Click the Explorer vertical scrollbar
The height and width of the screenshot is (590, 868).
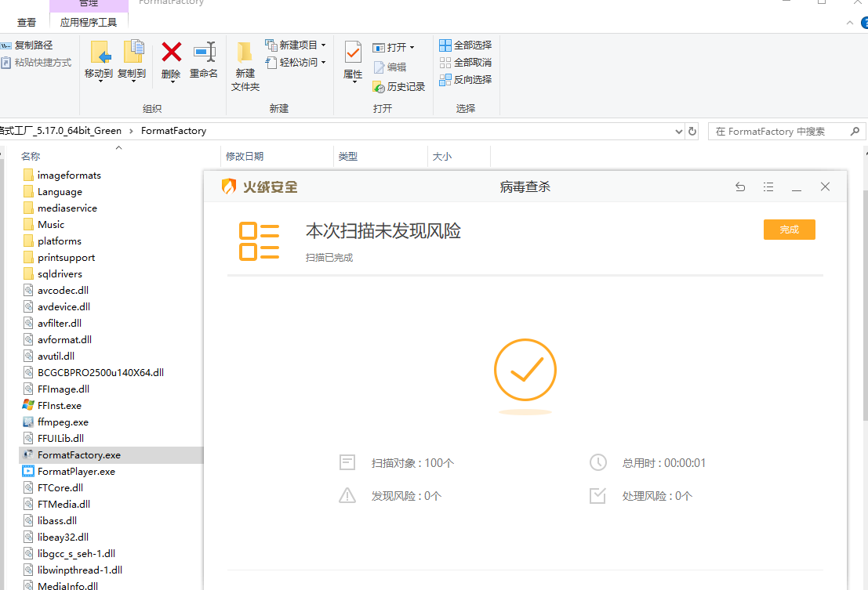pyautogui.click(x=865, y=304)
